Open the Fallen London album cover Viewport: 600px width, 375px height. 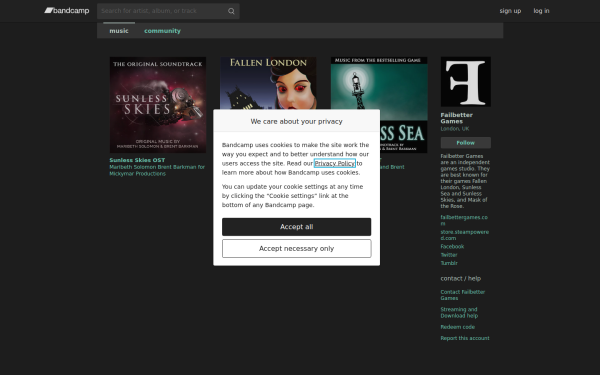tap(268, 83)
